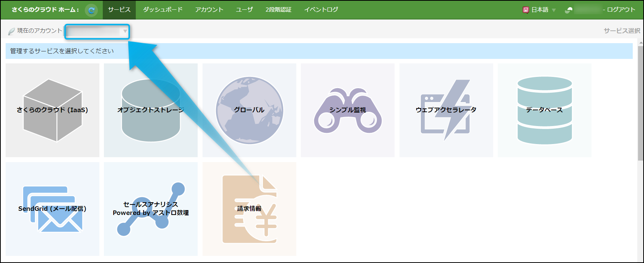Click the refresh icon beside ホーム

91,10
